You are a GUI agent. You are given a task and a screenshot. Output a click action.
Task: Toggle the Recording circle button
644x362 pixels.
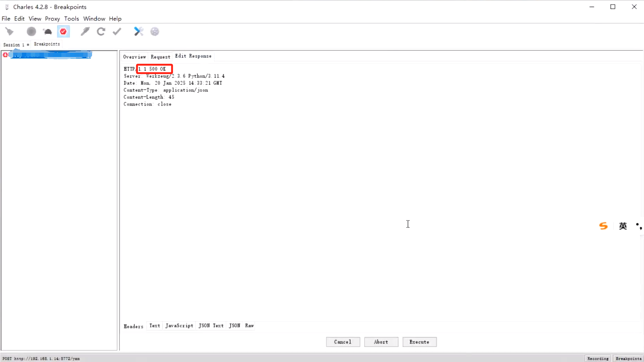[31, 31]
